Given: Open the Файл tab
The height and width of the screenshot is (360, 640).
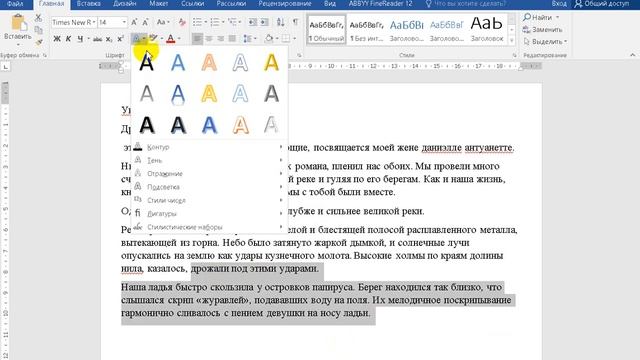Looking at the screenshot, I should click(x=15, y=4).
